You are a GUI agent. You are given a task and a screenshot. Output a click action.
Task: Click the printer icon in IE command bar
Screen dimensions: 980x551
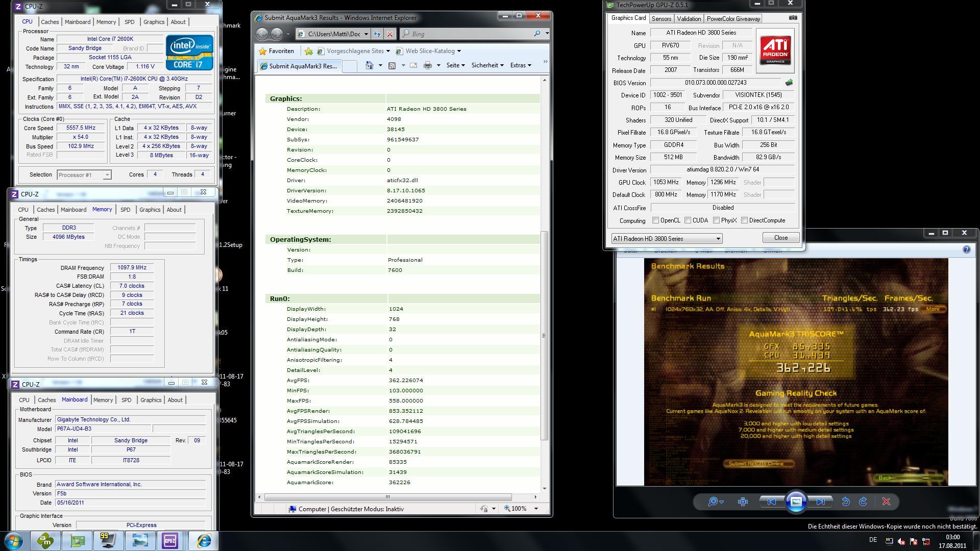[x=428, y=65]
